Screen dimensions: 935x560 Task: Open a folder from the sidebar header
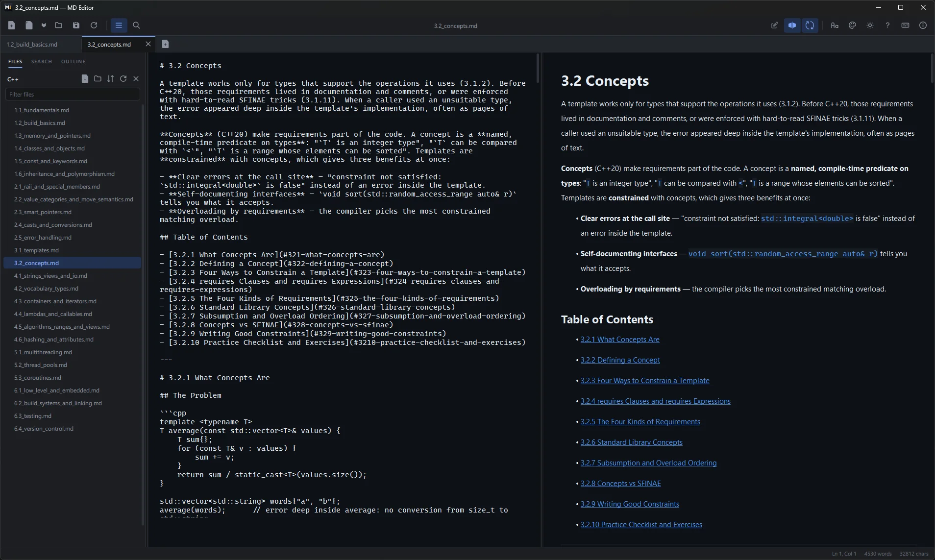click(x=98, y=79)
